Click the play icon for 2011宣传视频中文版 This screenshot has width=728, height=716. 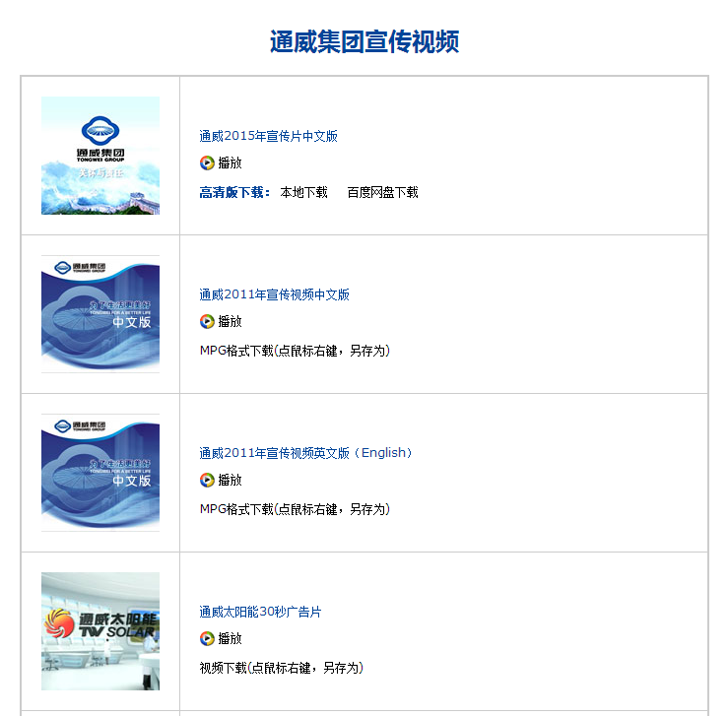[x=207, y=322]
